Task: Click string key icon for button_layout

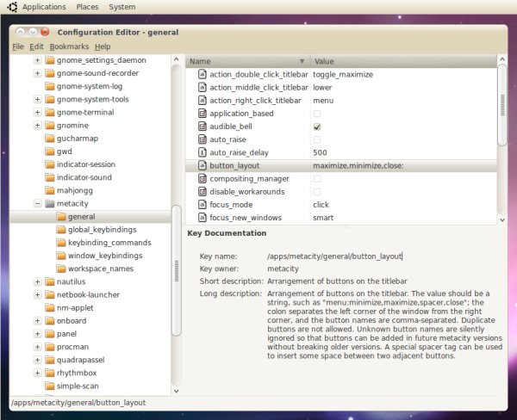Action: click(202, 165)
